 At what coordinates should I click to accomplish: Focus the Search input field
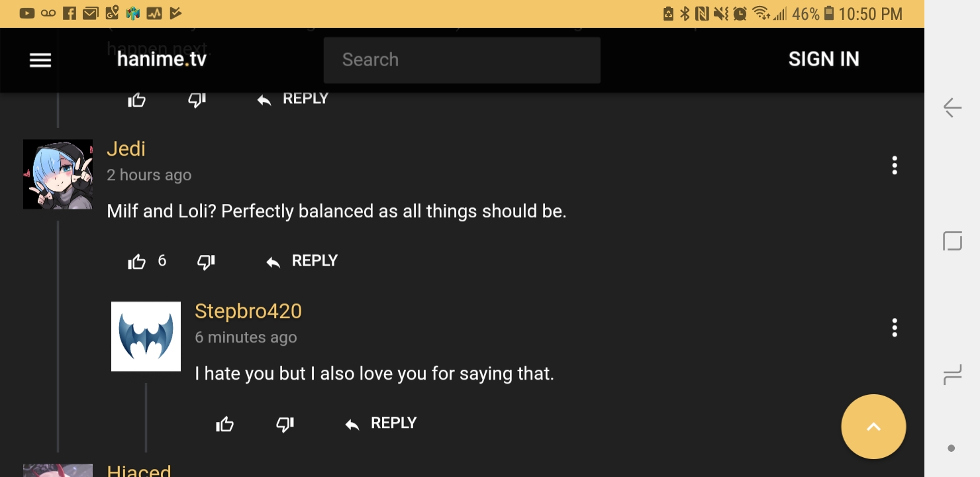[462, 60]
